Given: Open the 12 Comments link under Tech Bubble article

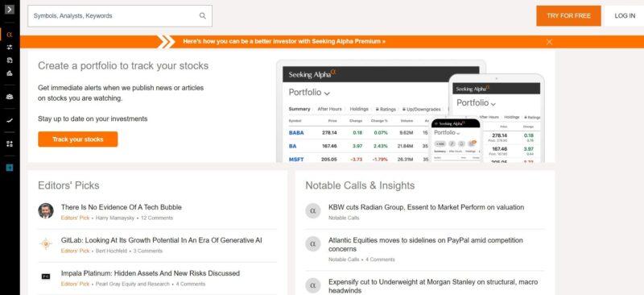Looking at the screenshot, I should (x=157, y=218).
